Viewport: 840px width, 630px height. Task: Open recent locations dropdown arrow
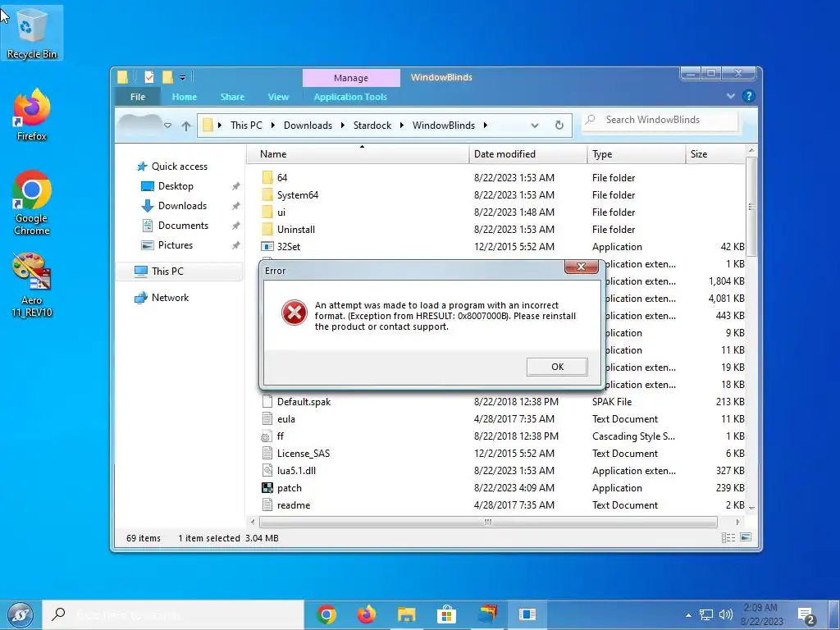point(167,126)
